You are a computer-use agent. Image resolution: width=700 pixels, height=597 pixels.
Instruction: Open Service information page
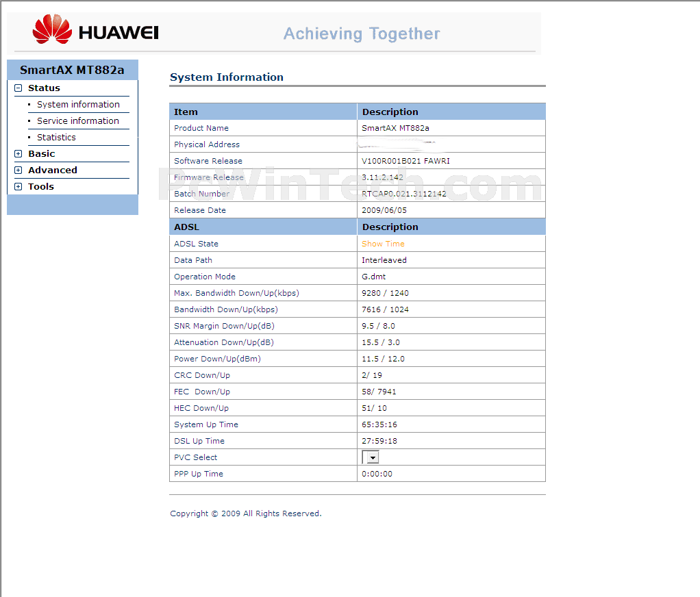[x=77, y=121]
